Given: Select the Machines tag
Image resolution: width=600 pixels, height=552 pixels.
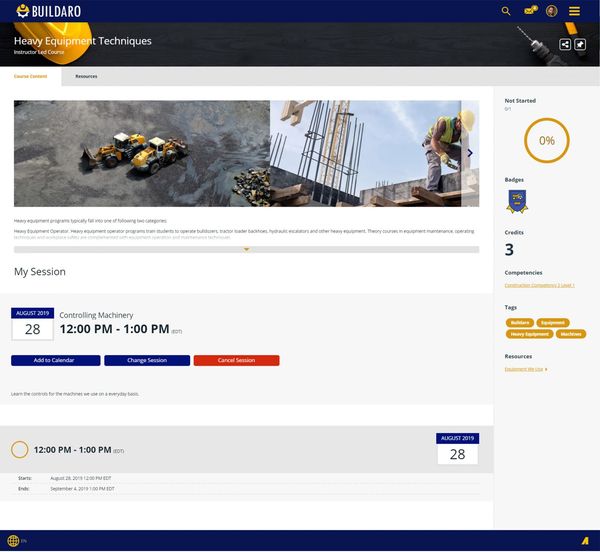Looking at the screenshot, I should [571, 334].
